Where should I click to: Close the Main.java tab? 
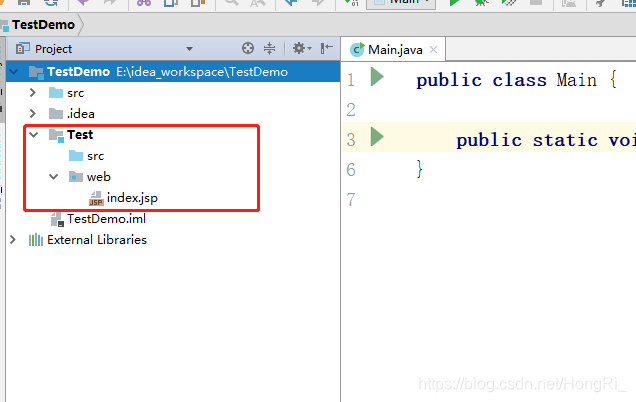click(433, 49)
